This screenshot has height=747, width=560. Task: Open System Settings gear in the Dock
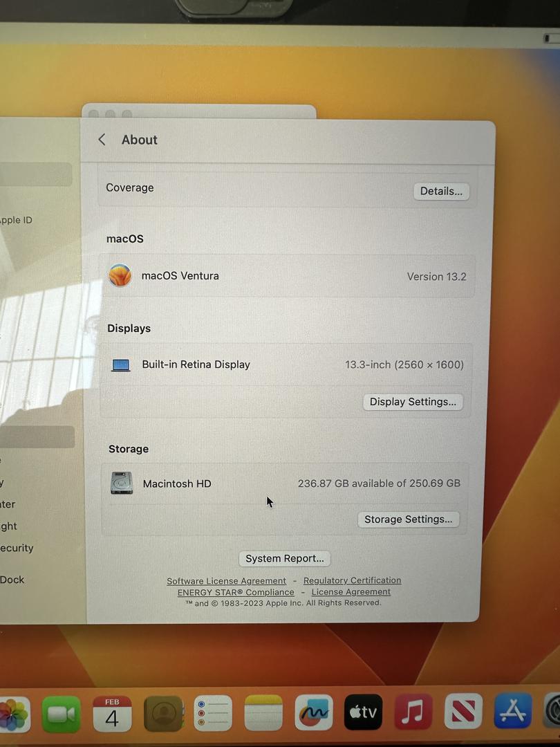552,711
